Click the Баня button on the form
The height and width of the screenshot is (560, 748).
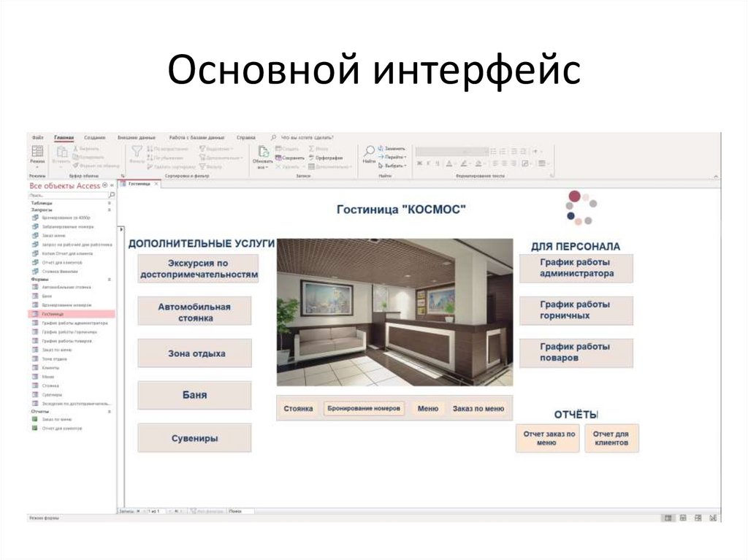tap(194, 395)
